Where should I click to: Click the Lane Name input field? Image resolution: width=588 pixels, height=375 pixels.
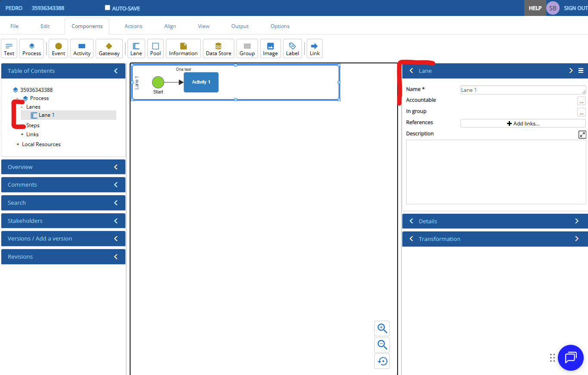(522, 90)
